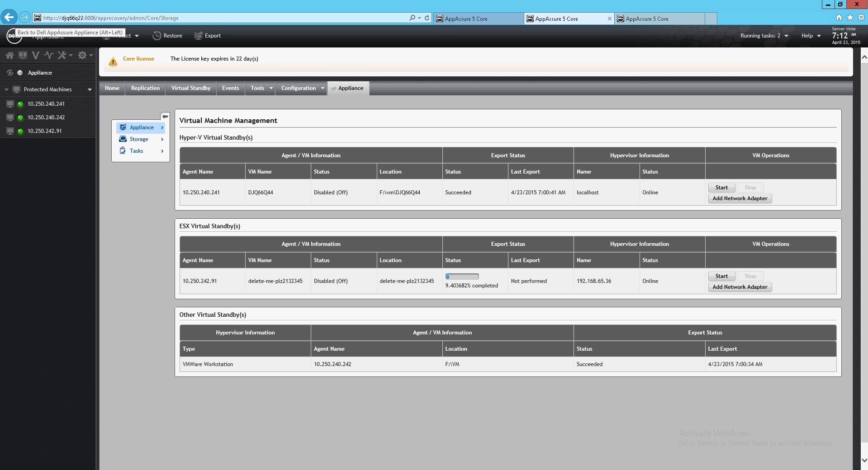Select protected machine 10.250.240.241
This screenshot has height=470, width=868.
(46, 104)
